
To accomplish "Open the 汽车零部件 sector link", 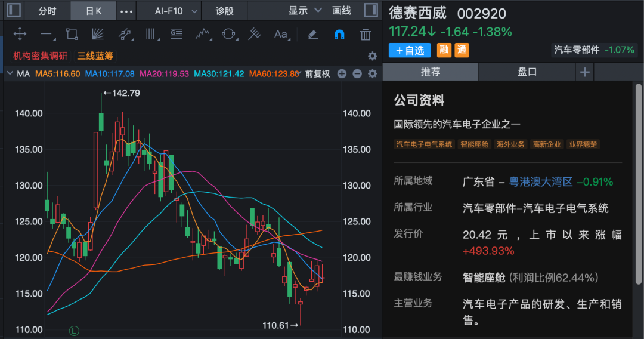I will [577, 50].
